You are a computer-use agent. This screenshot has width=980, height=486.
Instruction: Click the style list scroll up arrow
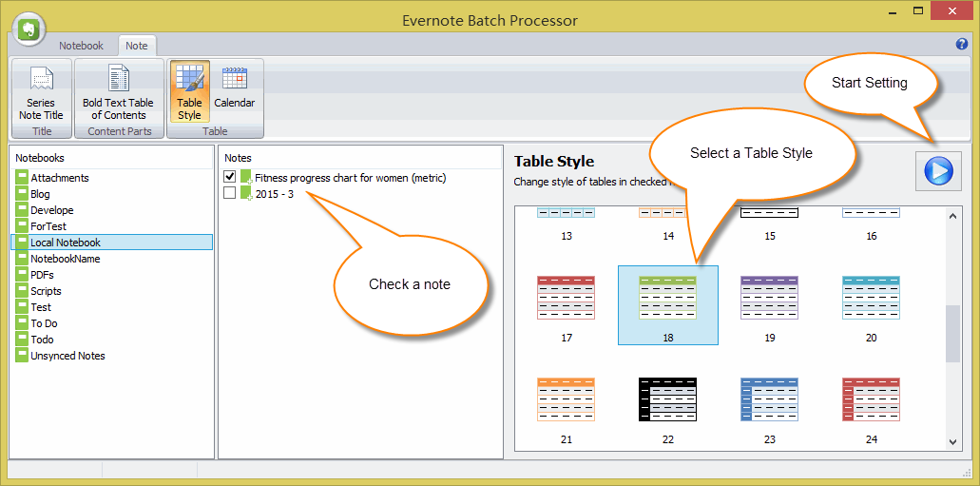952,217
